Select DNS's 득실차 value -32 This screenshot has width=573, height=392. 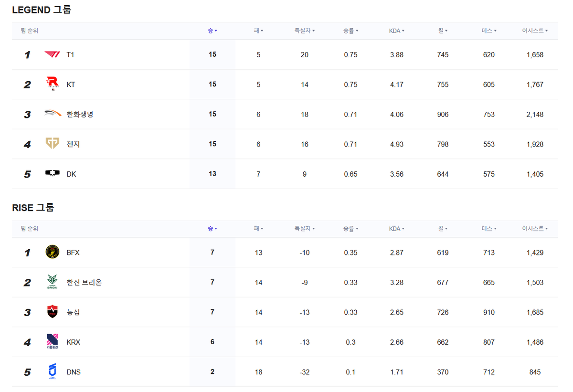(x=305, y=372)
